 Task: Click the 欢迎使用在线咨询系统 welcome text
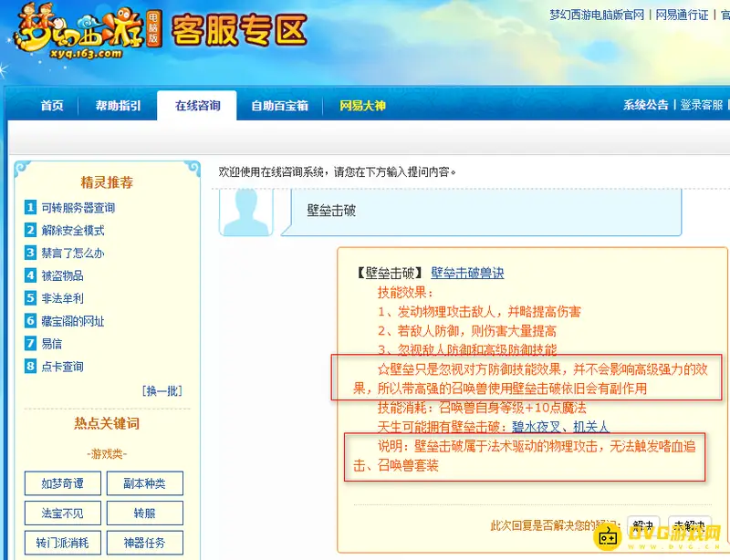coord(337,172)
